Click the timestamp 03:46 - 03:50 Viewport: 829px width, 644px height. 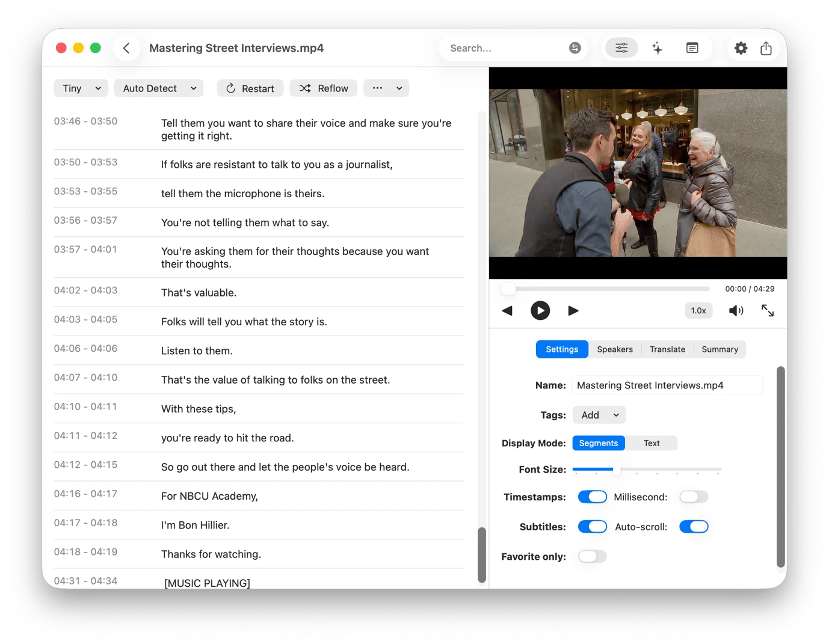[x=85, y=121]
